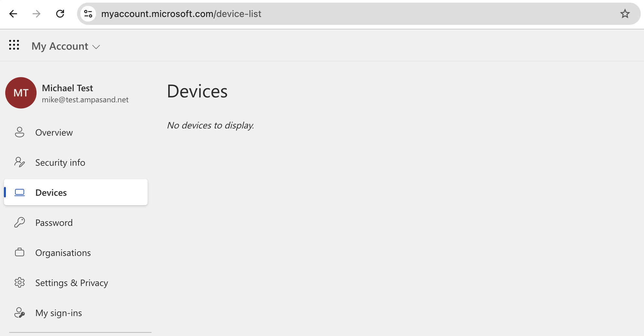Click the MT profile avatar

coord(21,93)
